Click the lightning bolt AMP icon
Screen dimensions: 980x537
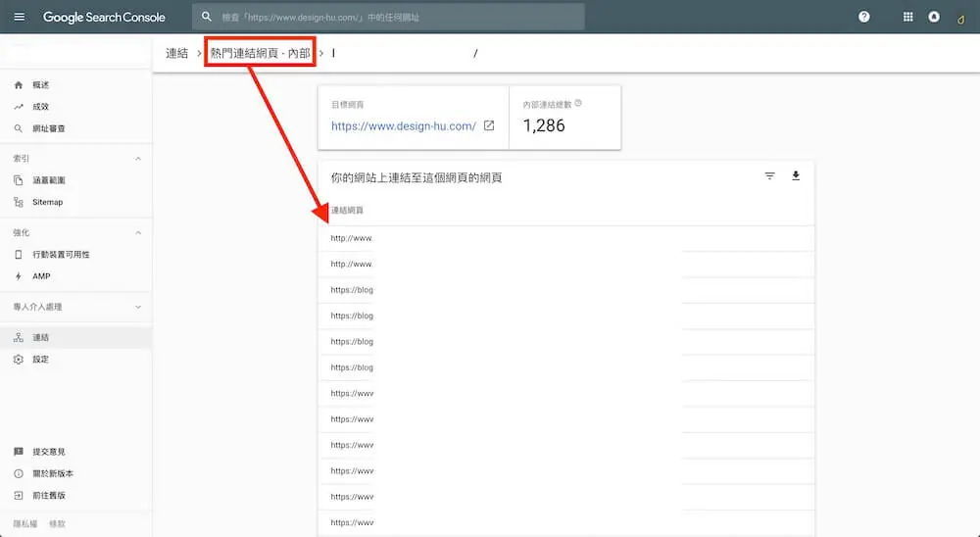18,276
